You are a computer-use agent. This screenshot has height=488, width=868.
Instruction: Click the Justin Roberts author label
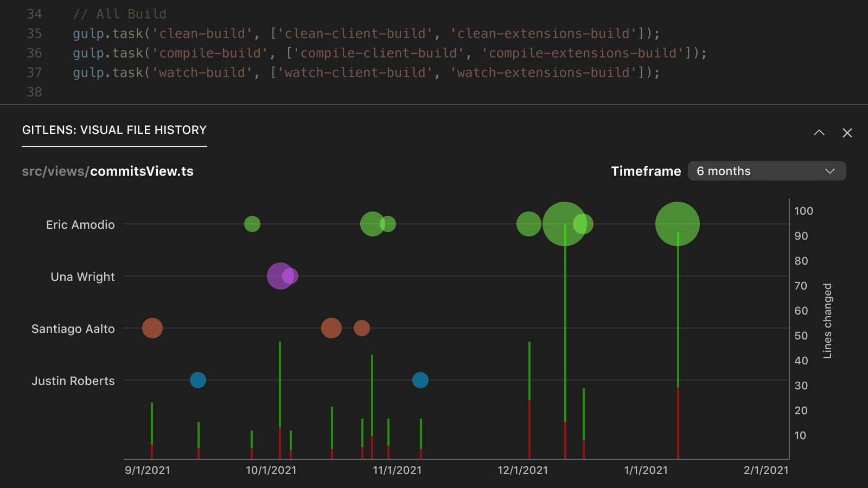(73, 381)
